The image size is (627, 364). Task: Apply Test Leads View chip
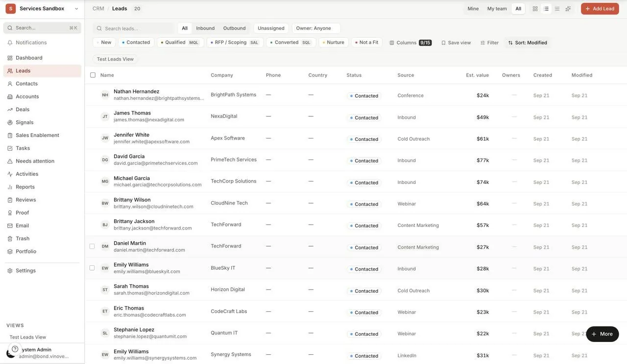click(115, 59)
